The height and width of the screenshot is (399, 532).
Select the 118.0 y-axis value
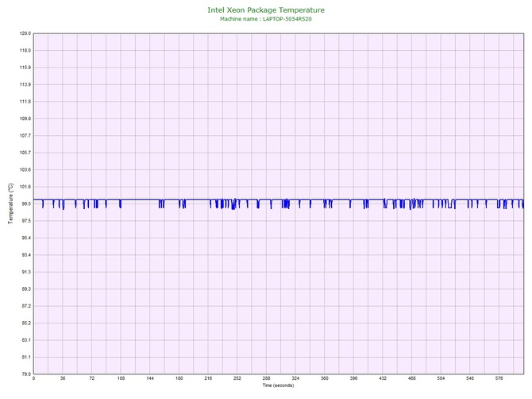click(25, 51)
